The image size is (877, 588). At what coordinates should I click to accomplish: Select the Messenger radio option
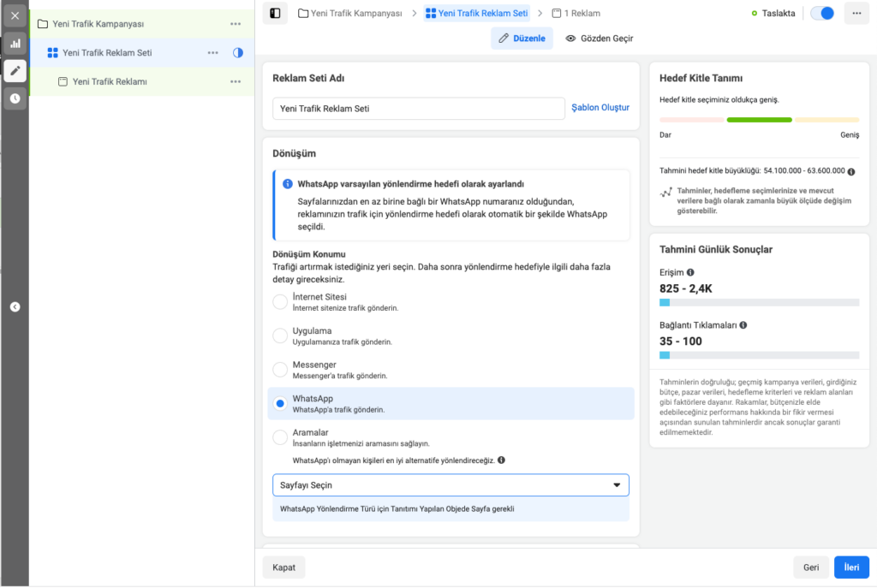tap(280, 370)
